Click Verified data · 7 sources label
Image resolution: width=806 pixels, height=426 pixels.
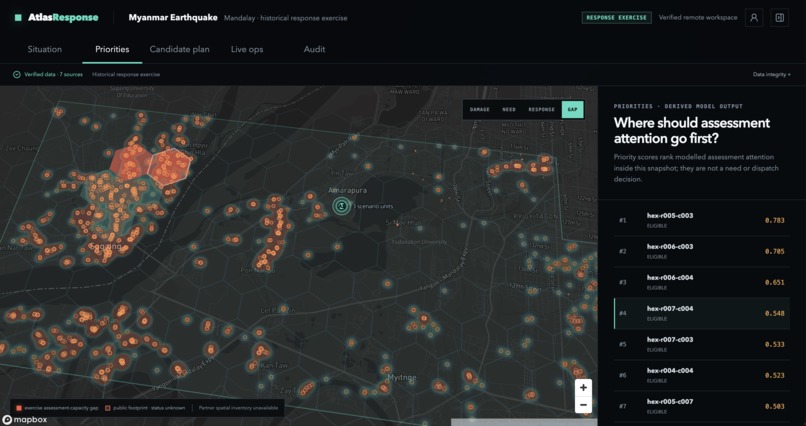[53, 75]
